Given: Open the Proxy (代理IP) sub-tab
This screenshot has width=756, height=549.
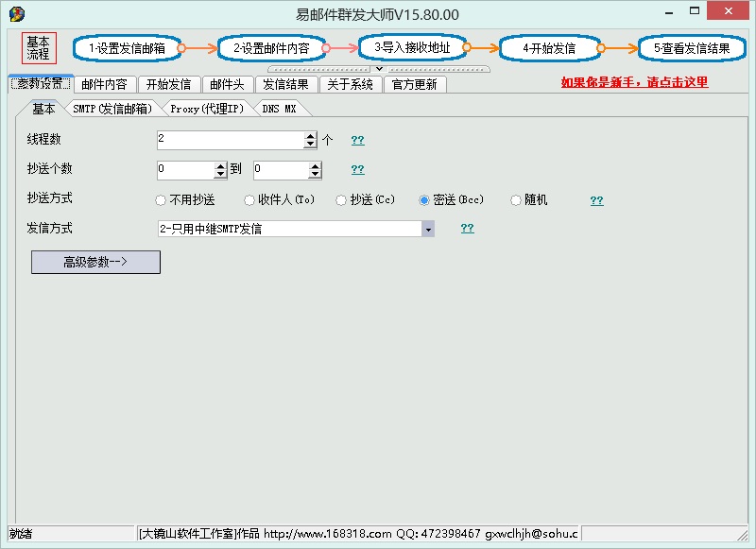Looking at the screenshot, I should [206, 109].
